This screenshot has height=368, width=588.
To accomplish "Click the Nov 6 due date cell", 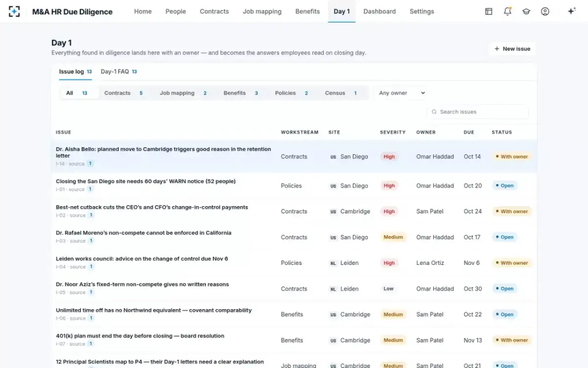I will 472,263.
